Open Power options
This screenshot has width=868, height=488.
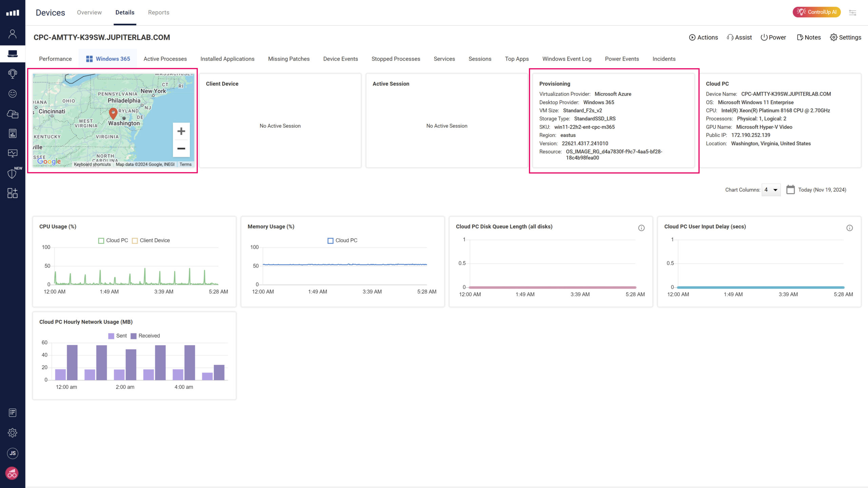pos(773,37)
